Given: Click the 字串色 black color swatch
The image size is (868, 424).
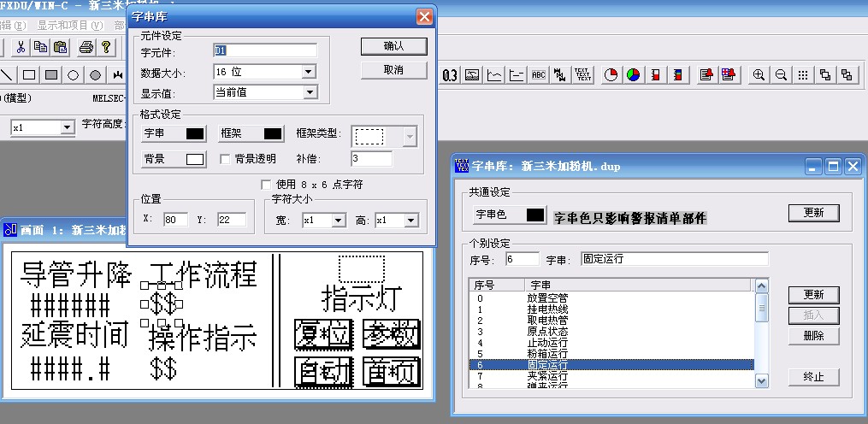Looking at the screenshot, I should coord(535,215).
